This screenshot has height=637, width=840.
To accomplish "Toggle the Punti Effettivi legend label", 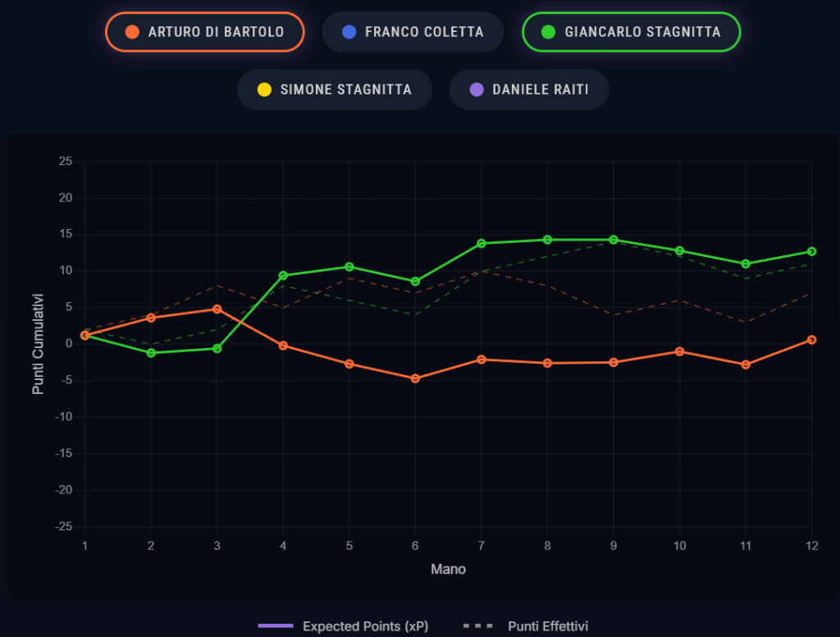I will (547, 626).
